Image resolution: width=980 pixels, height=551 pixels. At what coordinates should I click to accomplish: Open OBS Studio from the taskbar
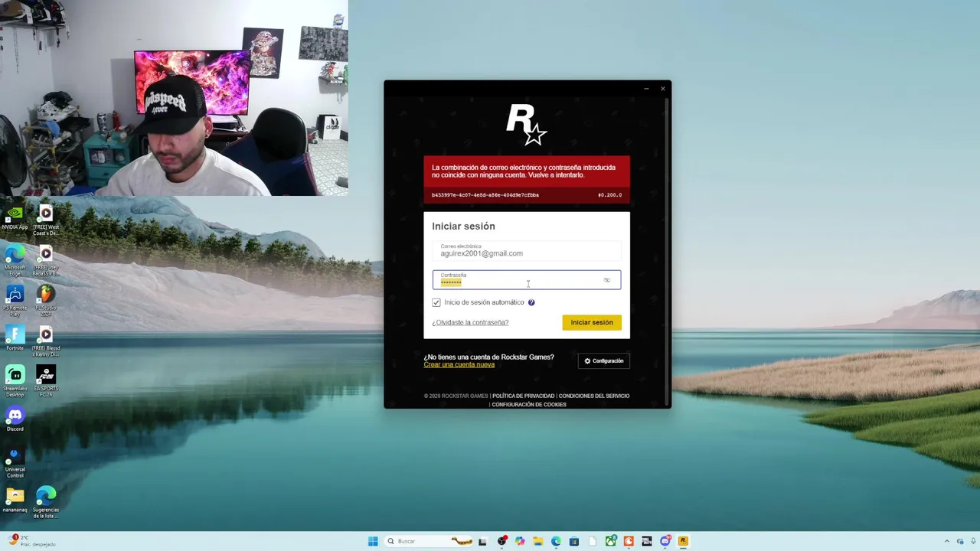(x=502, y=541)
